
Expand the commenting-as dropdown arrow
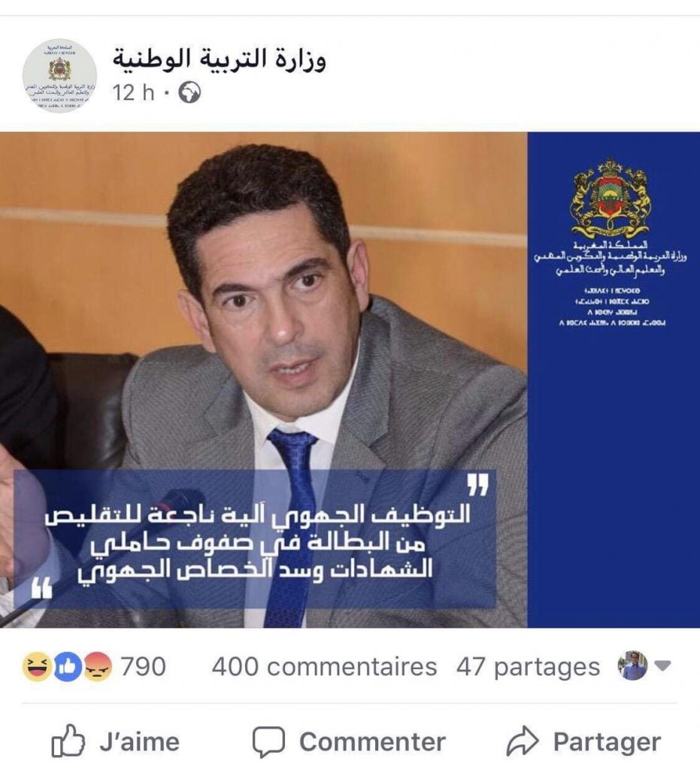tap(662, 666)
